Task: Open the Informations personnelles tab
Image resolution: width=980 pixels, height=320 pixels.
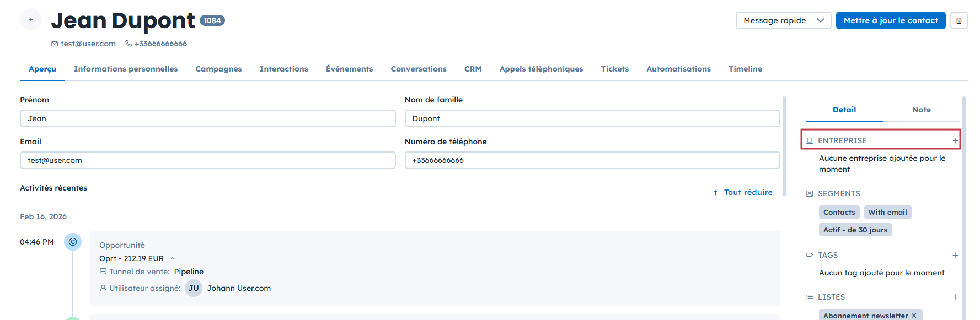Action: pos(126,69)
